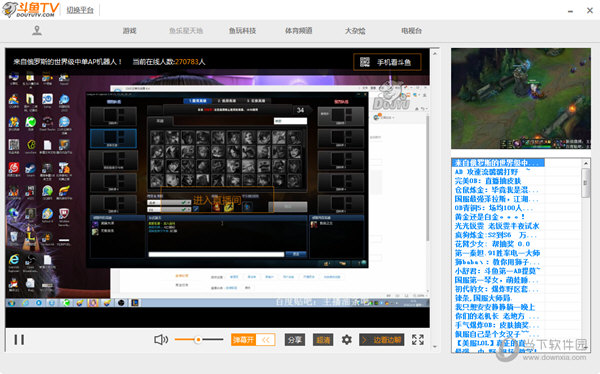
Task: Open the 手机看斗鱼 QR code button
Action: point(387,62)
